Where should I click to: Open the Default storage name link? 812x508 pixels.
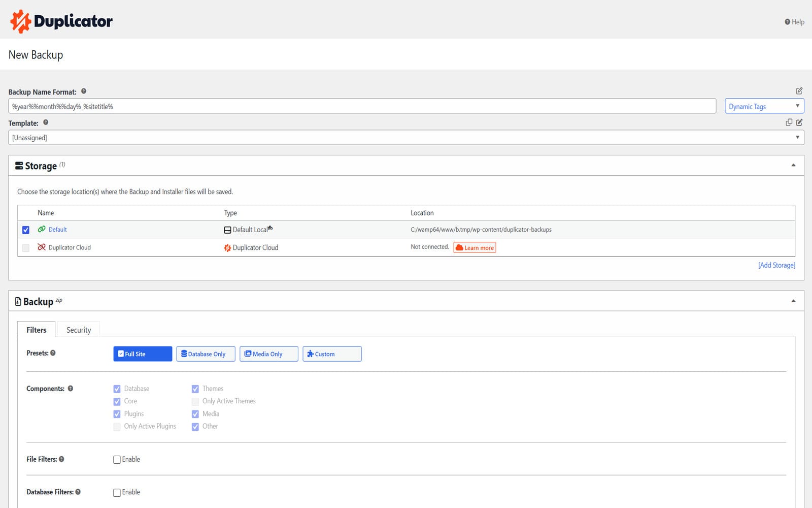click(58, 230)
